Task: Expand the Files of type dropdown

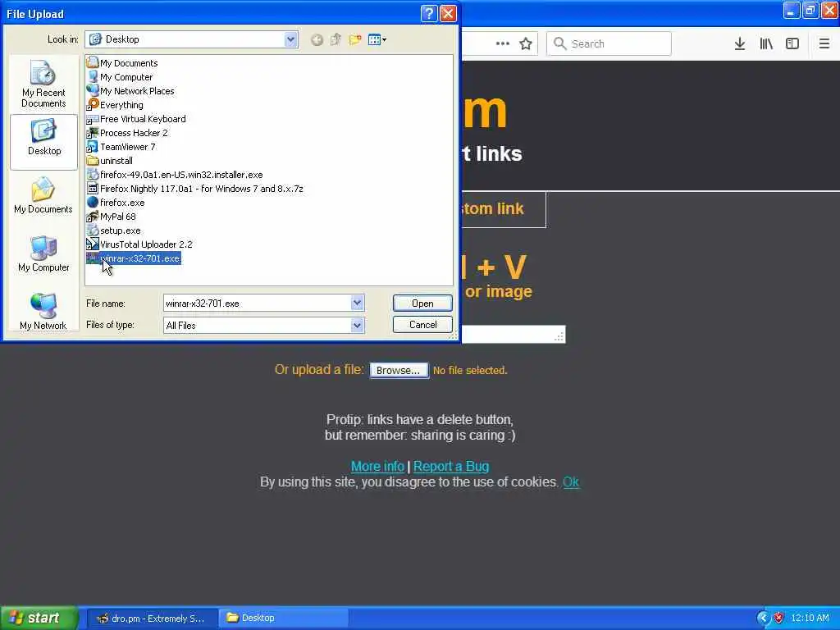Action: [x=358, y=325]
